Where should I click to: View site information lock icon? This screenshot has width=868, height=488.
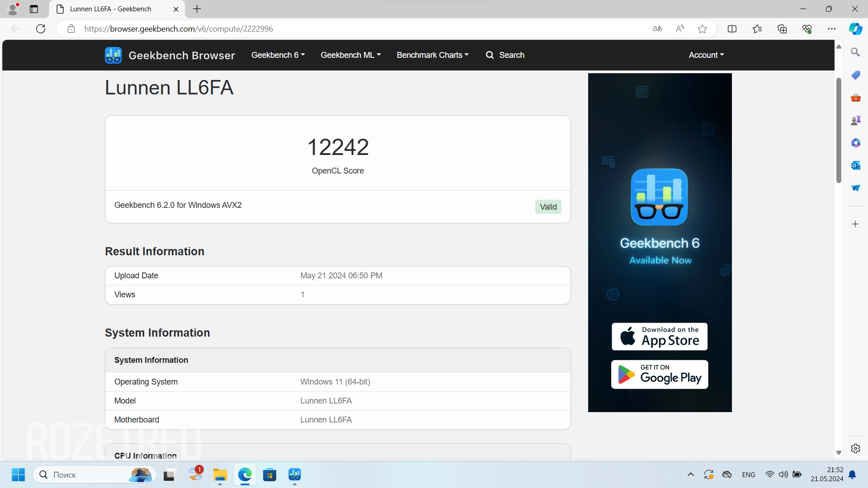pyautogui.click(x=71, y=29)
